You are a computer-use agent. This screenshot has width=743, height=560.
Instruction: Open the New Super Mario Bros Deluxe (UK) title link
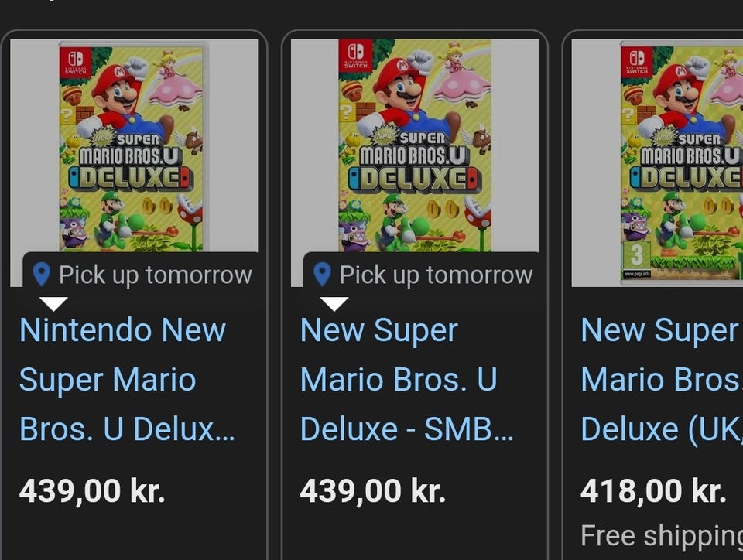tap(660, 380)
